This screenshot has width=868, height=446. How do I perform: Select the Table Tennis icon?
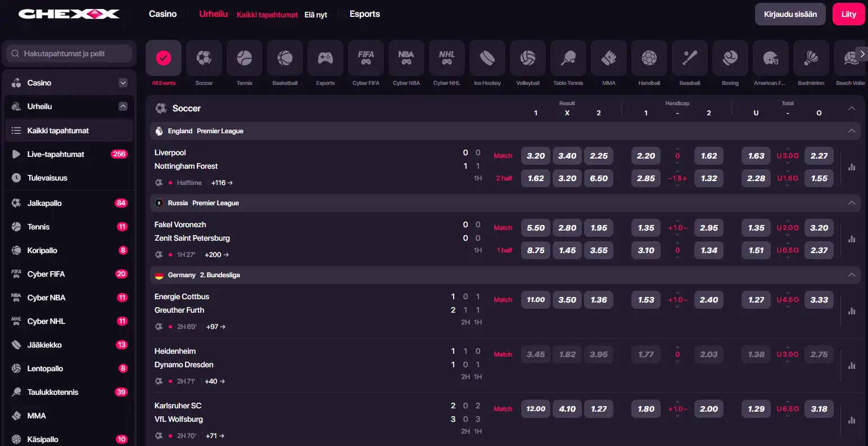point(568,58)
